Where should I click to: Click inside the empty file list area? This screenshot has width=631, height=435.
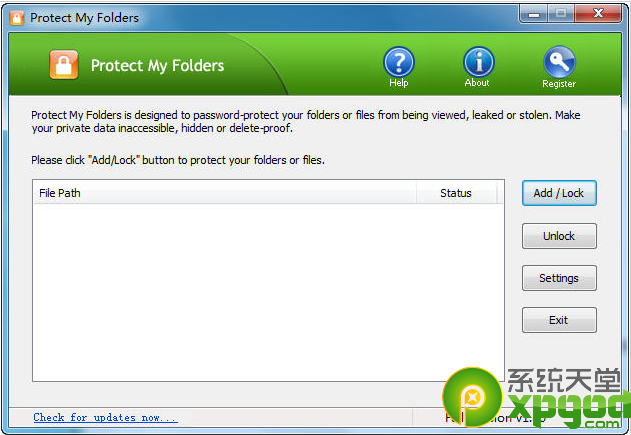tap(268, 292)
